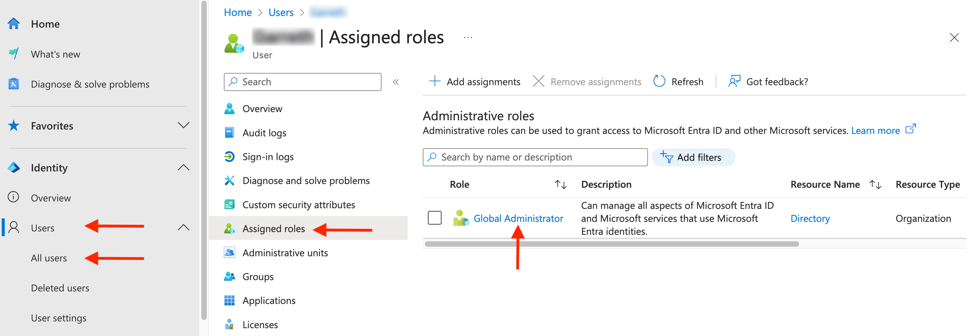Expand the Favorites section chevron
This screenshot has height=336, width=980.
183,125
